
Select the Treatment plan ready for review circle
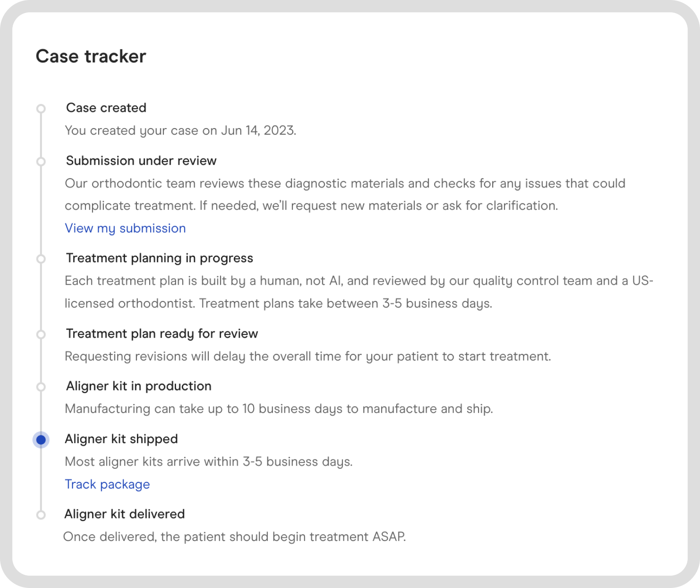point(41,334)
